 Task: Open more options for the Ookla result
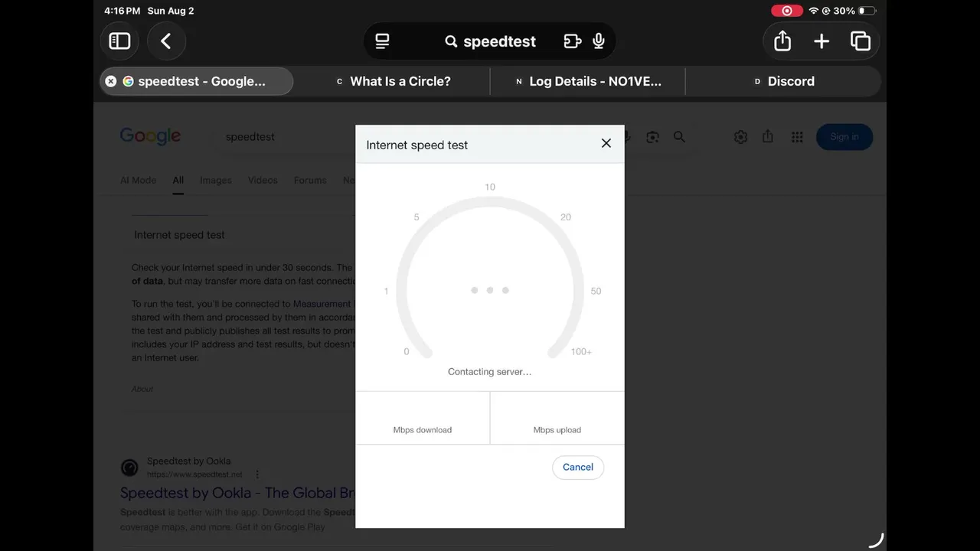(257, 474)
